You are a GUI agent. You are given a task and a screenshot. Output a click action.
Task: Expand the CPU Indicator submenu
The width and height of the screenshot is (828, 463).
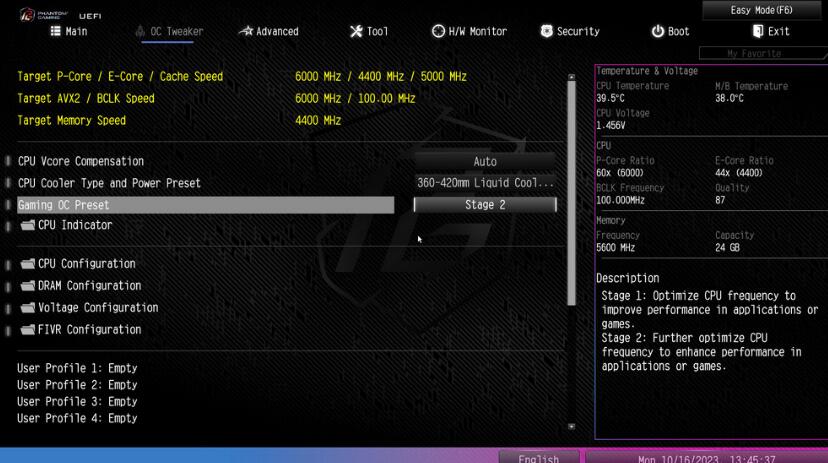(x=75, y=225)
